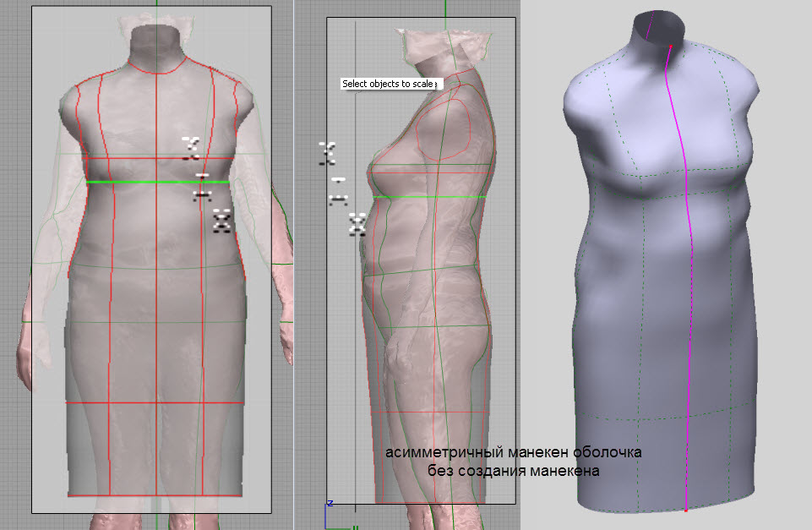This screenshot has height=530, width=812.
Task: Click the red endpoint at the mannequin hem
Action: [x=685, y=511]
